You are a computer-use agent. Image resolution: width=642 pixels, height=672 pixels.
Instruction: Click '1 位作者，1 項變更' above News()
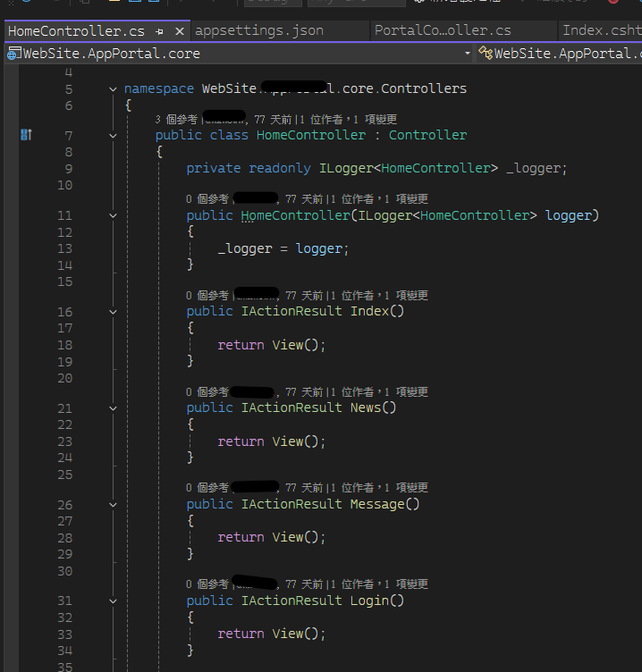pos(379,391)
